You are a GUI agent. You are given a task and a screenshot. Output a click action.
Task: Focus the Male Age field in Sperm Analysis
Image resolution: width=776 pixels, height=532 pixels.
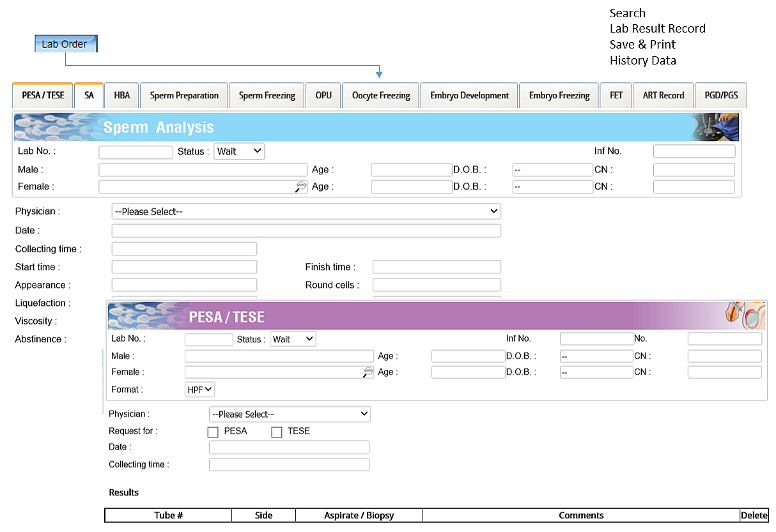coord(412,170)
